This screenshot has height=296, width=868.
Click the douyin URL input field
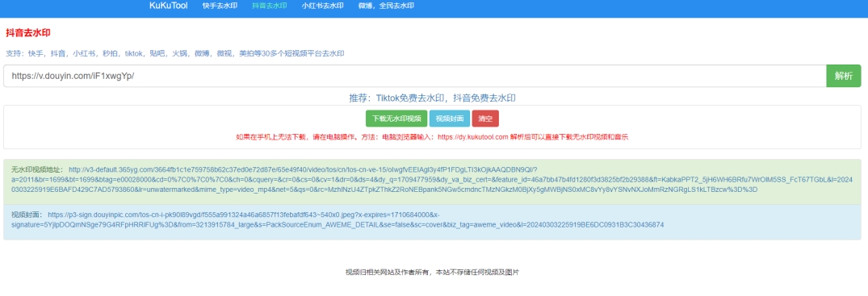point(415,76)
